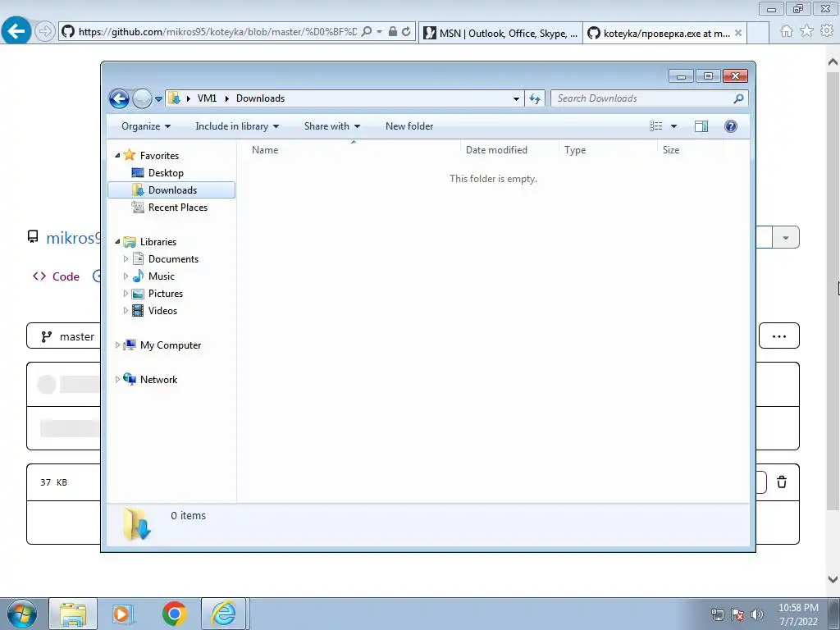
Task: Click the Downloads folder icon in details pane
Action: coord(137,524)
